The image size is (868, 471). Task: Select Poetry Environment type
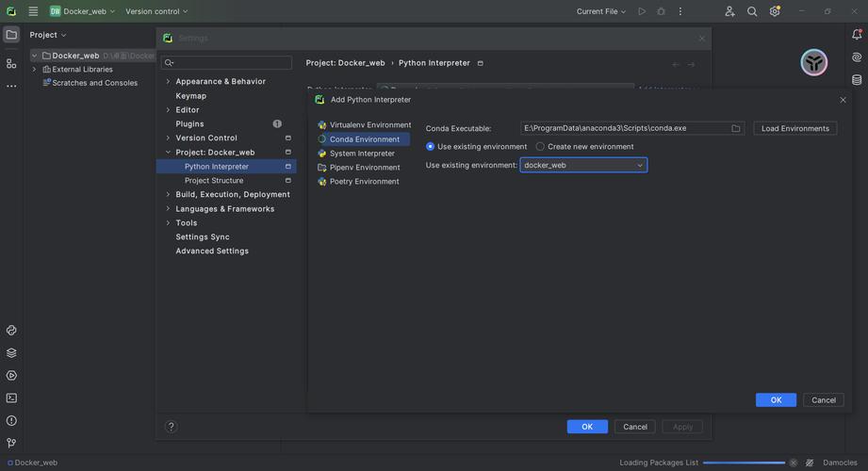pyautogui.click(x=358, y=182)
